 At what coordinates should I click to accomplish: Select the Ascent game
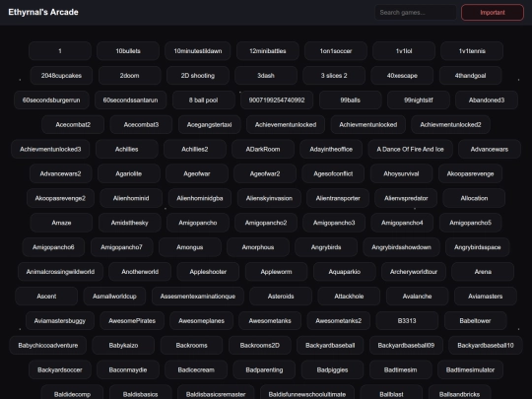click(x=46, y=297)
